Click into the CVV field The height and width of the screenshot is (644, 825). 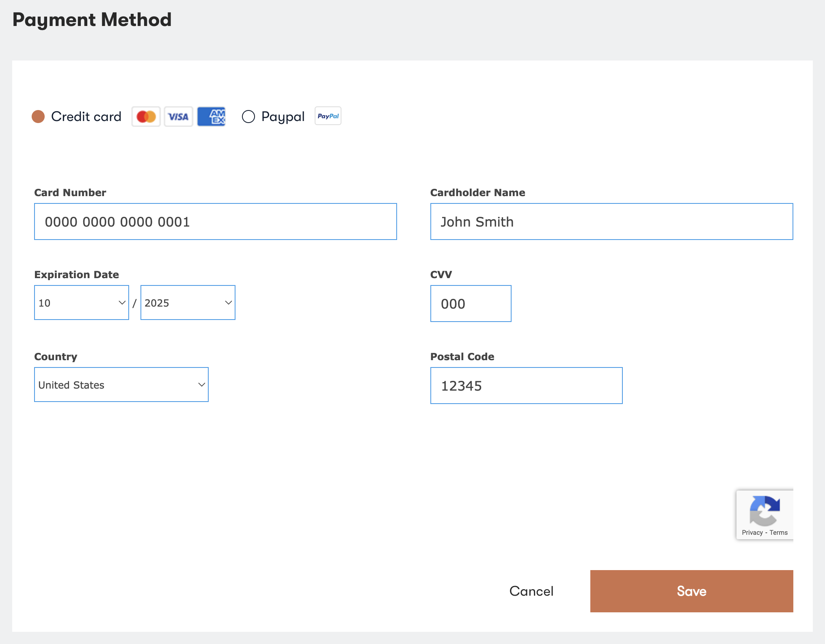[471, 304]
